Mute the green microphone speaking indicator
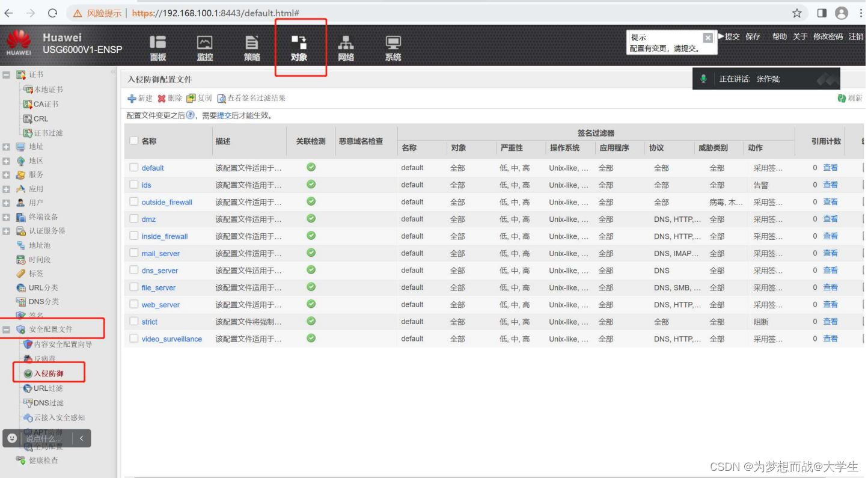 [703, 78]
